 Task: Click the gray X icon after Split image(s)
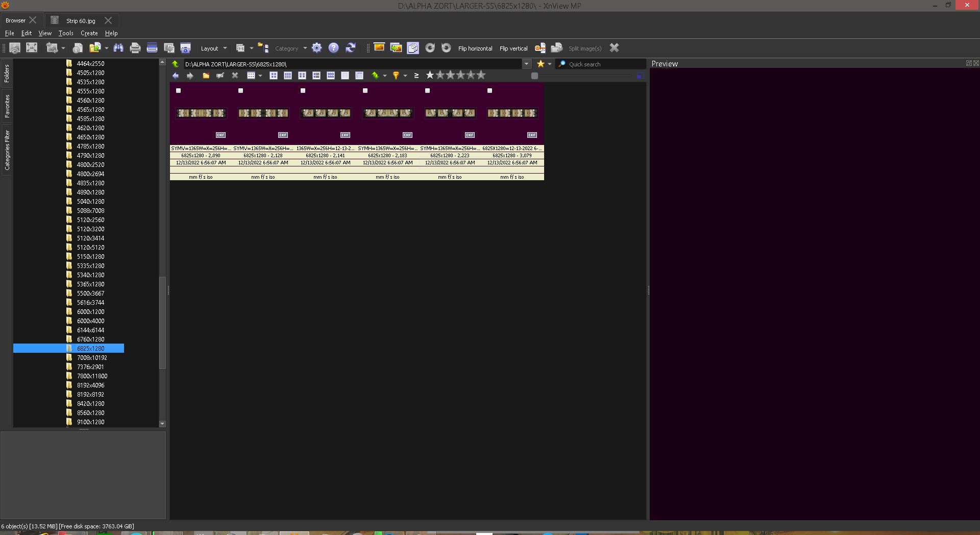pos(615,48)
